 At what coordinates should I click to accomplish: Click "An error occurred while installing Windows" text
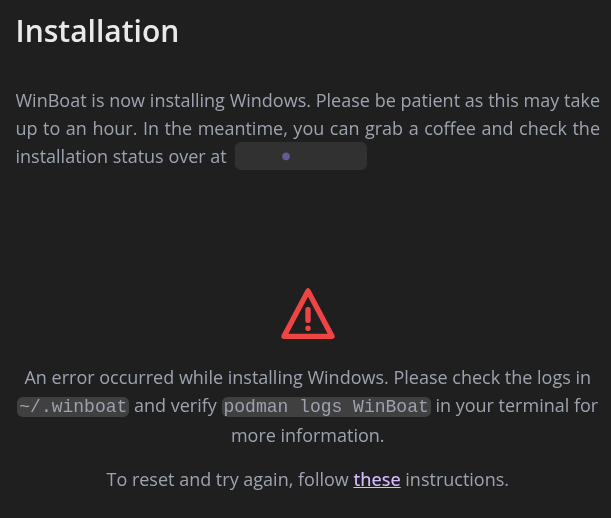205,378
